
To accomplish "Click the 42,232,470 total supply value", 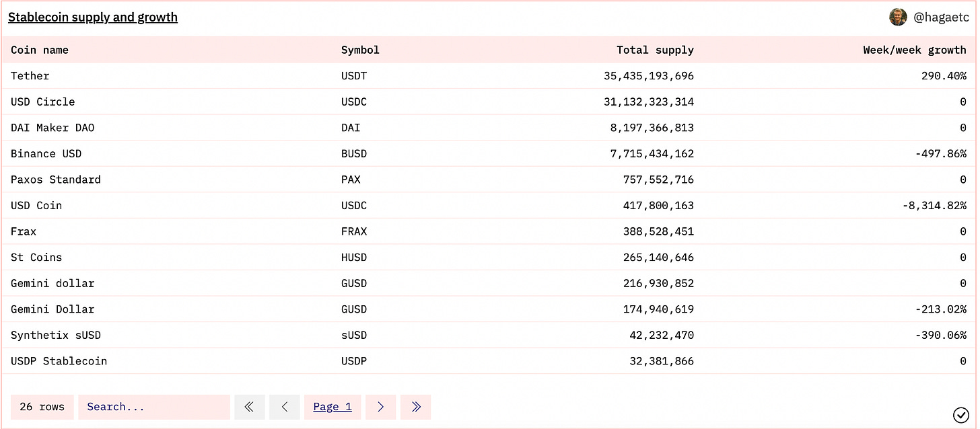I will pos(662,336).
